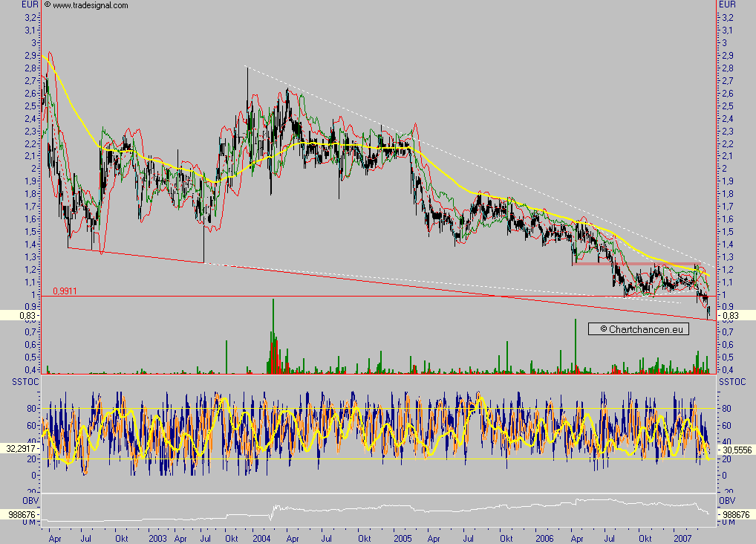Select the 30,5556 stochastic readout on the right

pos(737,450)
